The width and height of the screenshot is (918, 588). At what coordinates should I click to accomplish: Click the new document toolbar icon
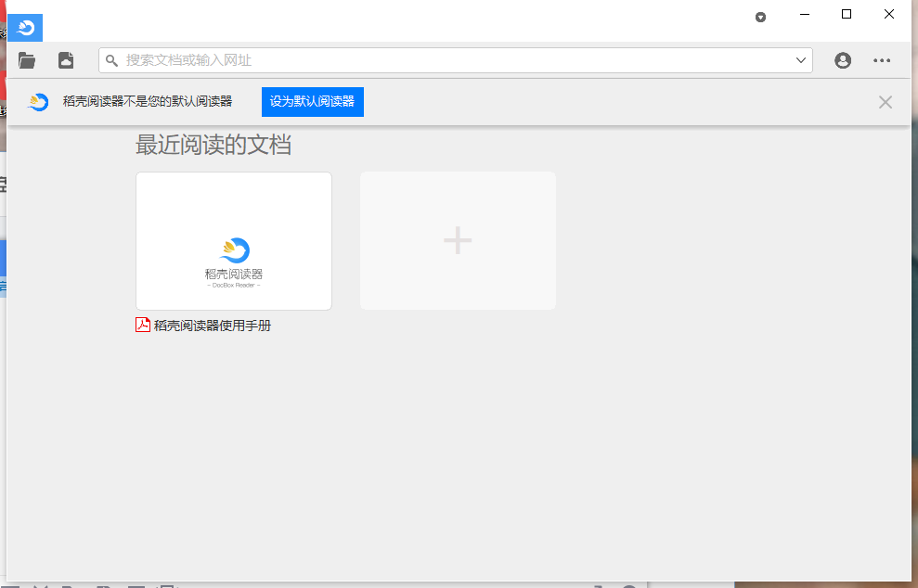(66, 59)
